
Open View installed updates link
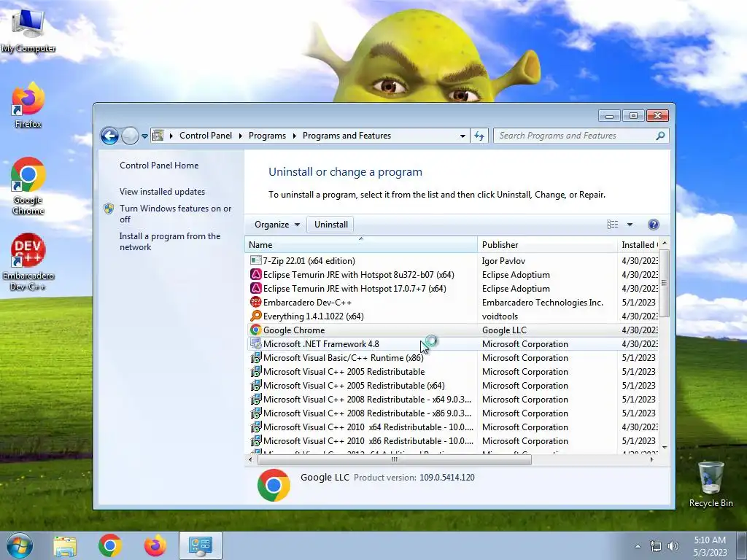pos(162,192)
